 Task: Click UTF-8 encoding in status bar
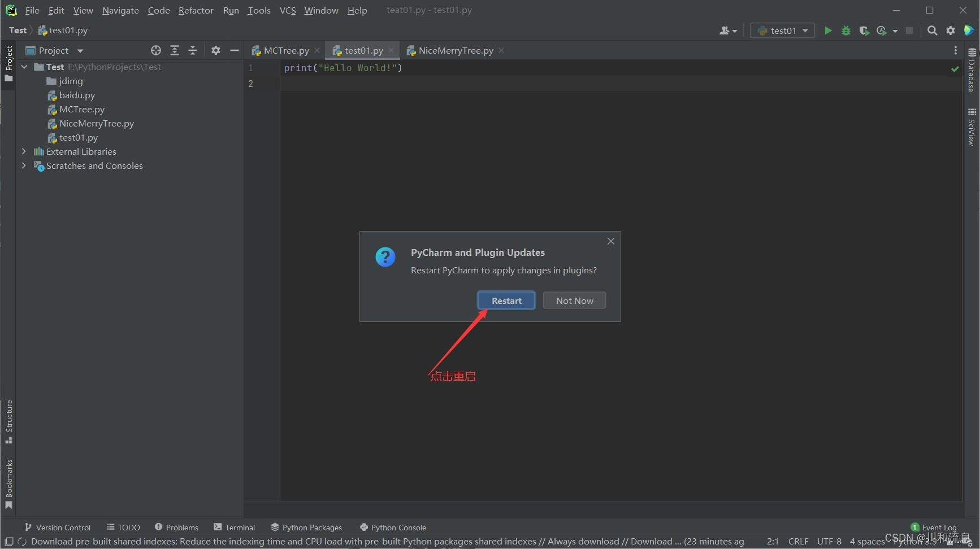[829, 541]
